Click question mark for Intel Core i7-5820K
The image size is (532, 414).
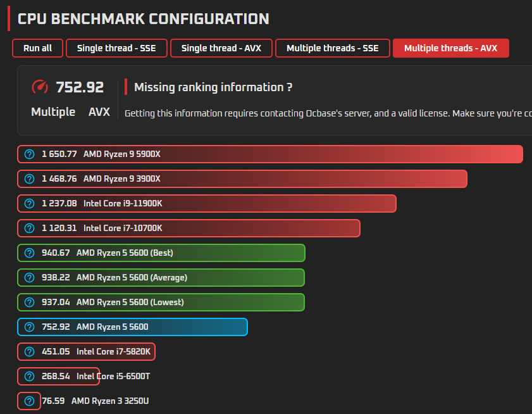(x=30, y=351)
